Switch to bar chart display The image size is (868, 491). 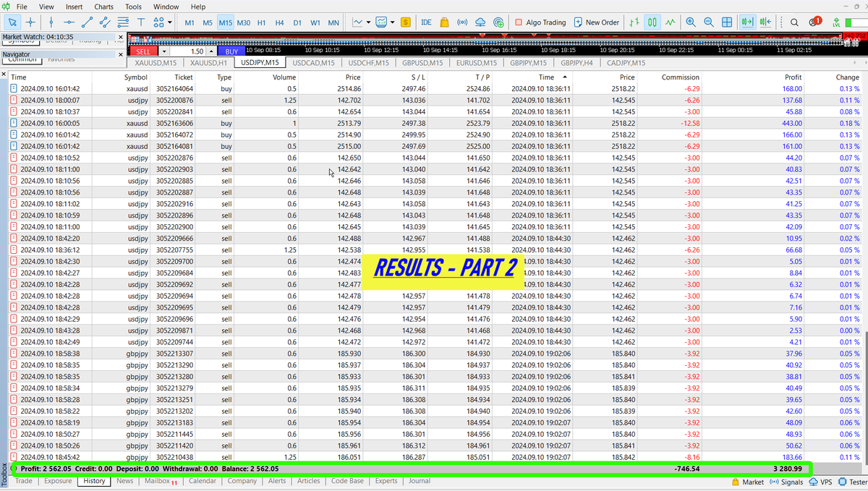tap(634, 22)
